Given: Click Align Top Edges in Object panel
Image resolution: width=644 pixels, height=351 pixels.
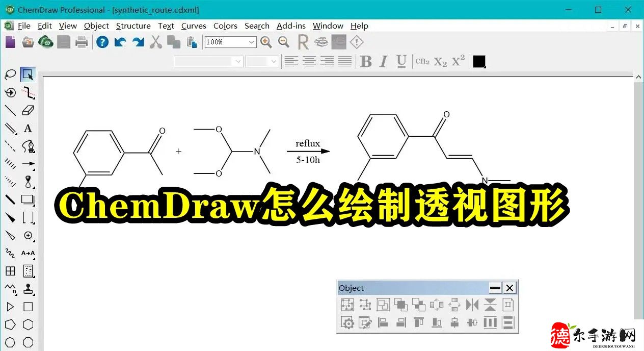Looking at the screenshot, I should tap(419, 322).
